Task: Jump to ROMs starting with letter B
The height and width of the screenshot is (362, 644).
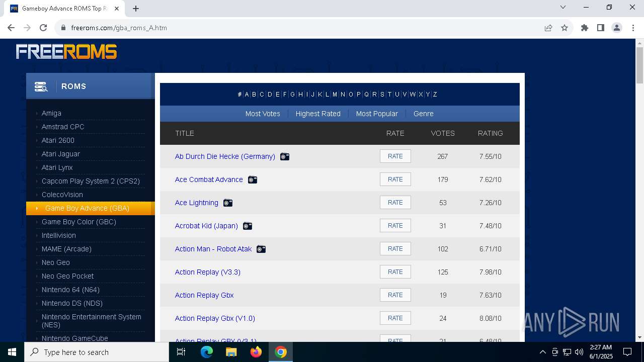Action: coord(254,95)
